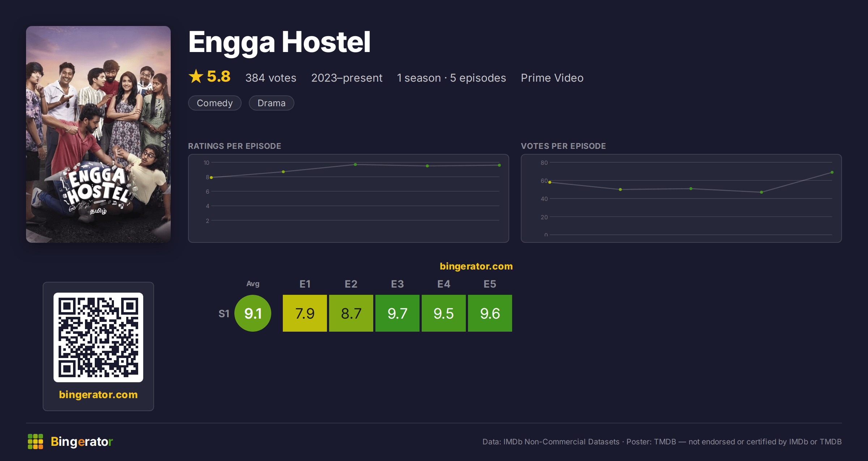The height and width of the screenshot is (461, 868).
Task: Click the E5 rating tile 9.6
Action: 490,313
